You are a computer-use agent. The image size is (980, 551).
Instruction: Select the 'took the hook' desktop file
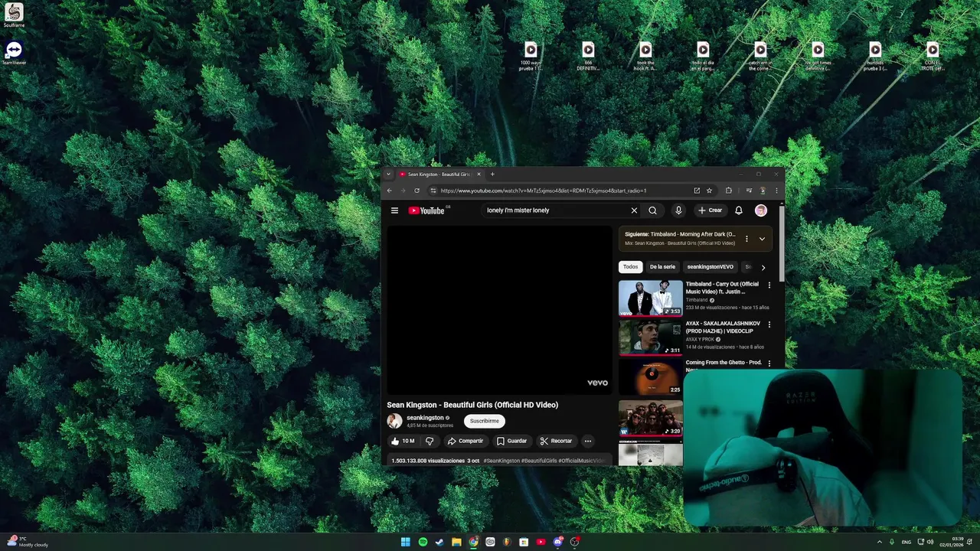[x=645, y=57]
